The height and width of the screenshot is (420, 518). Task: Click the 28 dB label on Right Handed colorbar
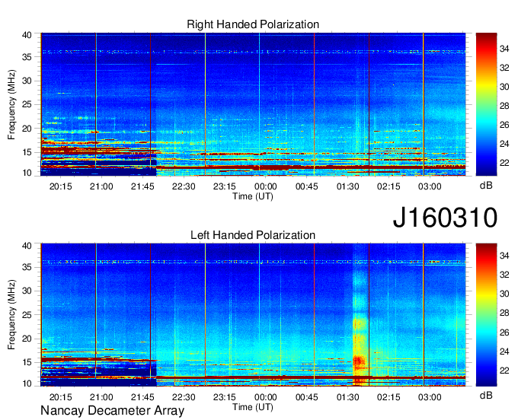coord(504,106)
